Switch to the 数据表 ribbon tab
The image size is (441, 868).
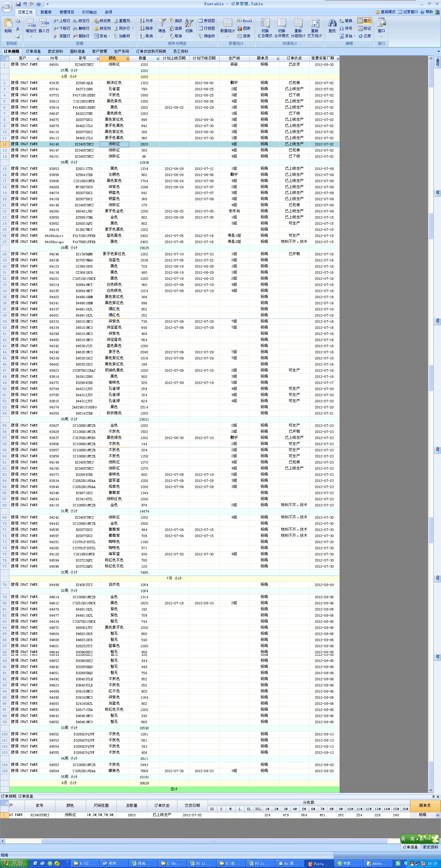[x=46, y=12]
